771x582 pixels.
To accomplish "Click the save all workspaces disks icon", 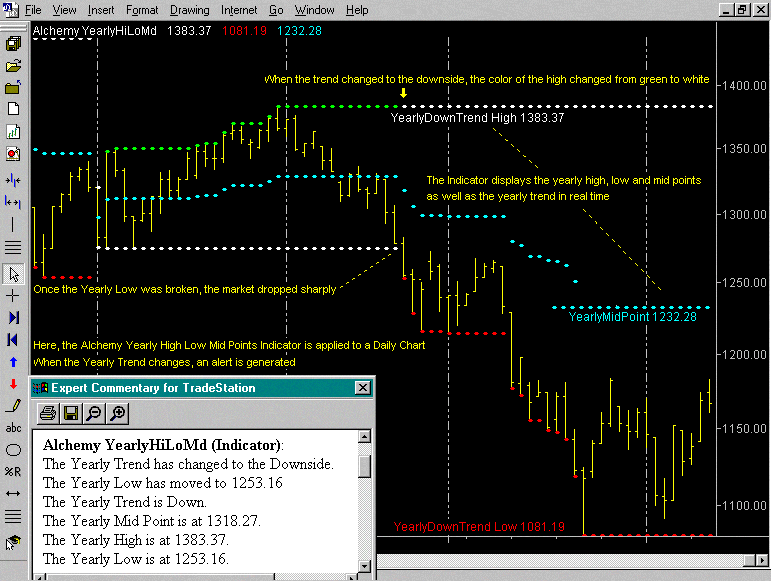I will click(x=13, y=44).
